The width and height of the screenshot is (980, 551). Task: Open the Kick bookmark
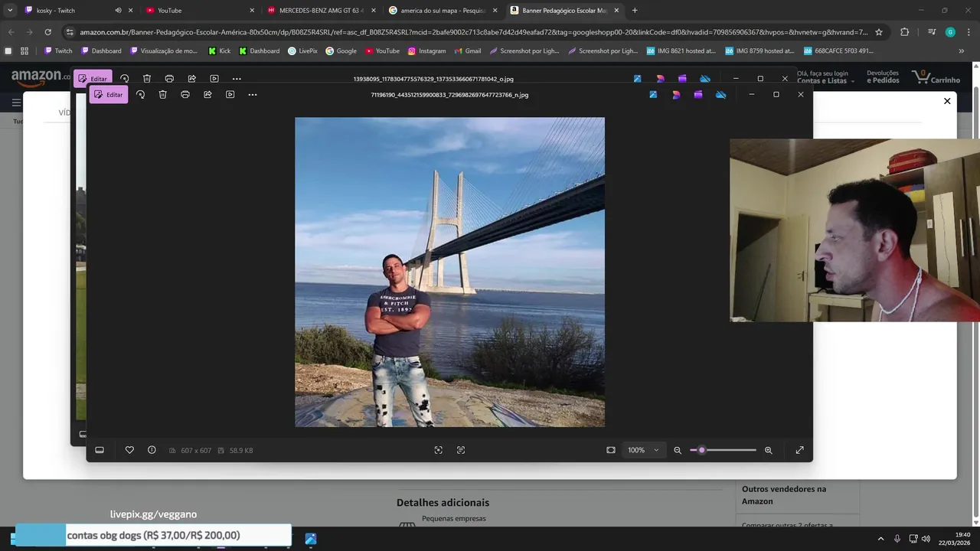click(220, 51)
